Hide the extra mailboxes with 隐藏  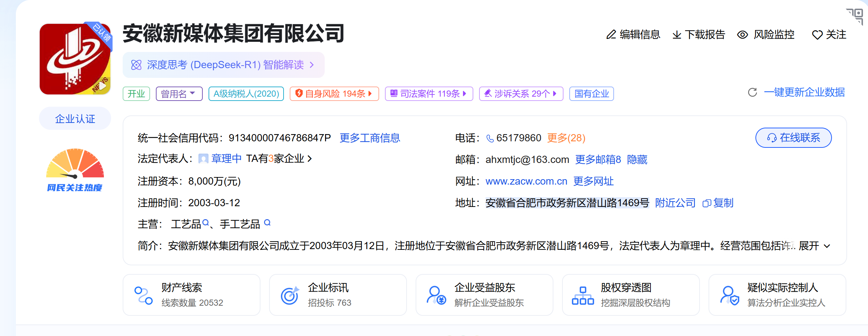tap(637, 160)
